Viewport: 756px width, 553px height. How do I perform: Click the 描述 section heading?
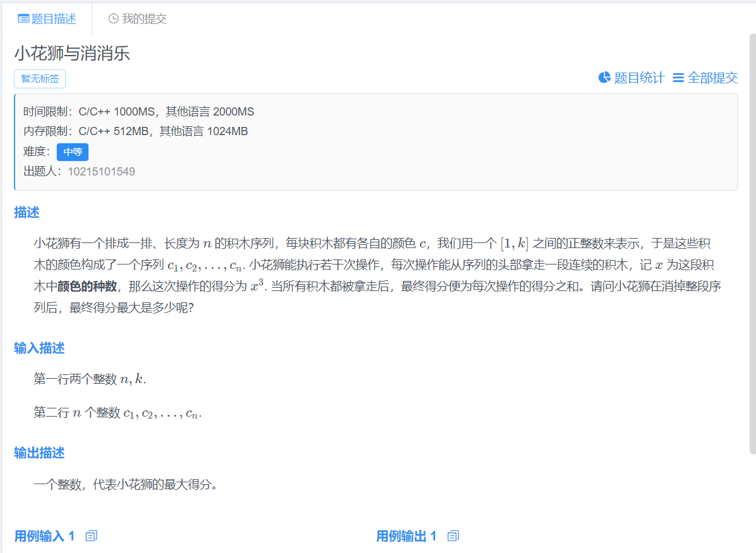coord(27,213)
